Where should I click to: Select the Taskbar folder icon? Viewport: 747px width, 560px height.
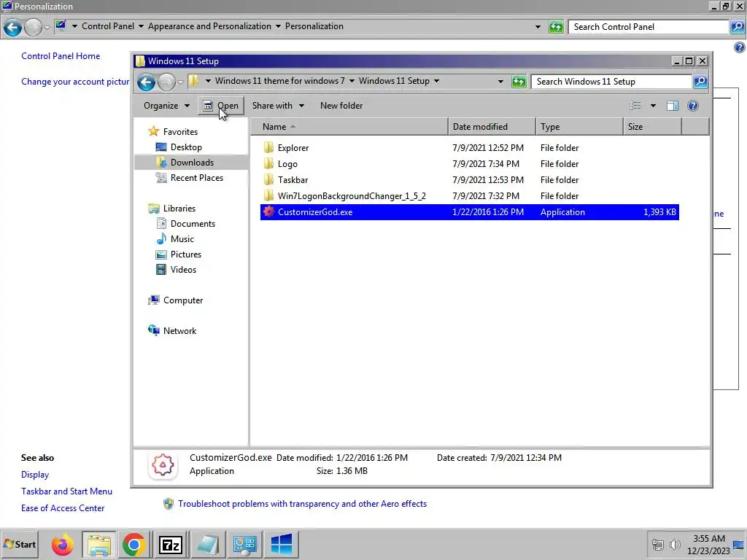[268, 180]
